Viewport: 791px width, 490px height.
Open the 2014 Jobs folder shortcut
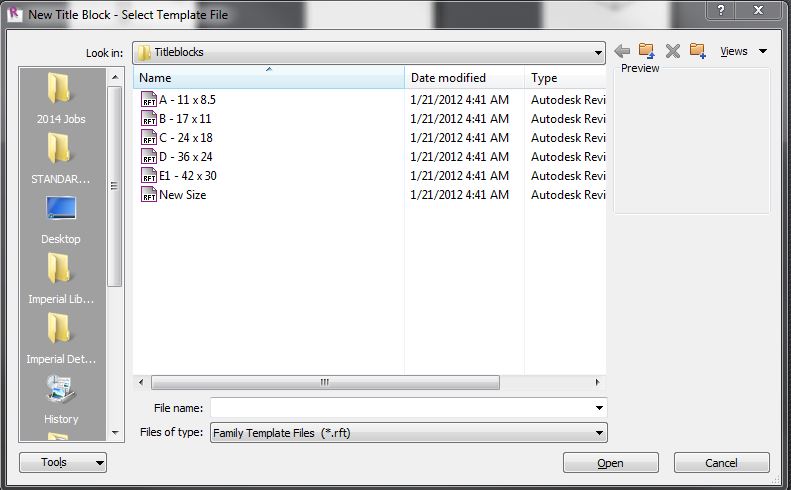coord(61,99)
